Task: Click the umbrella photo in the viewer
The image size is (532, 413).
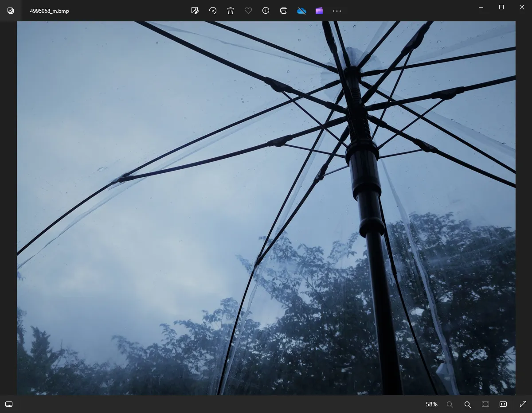Action: coord(266,208)
